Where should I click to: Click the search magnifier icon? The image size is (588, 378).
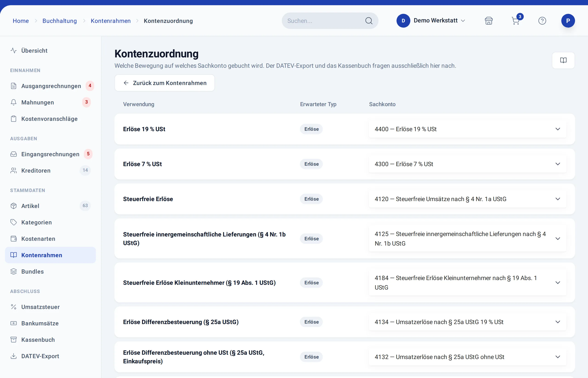point(369,21)
